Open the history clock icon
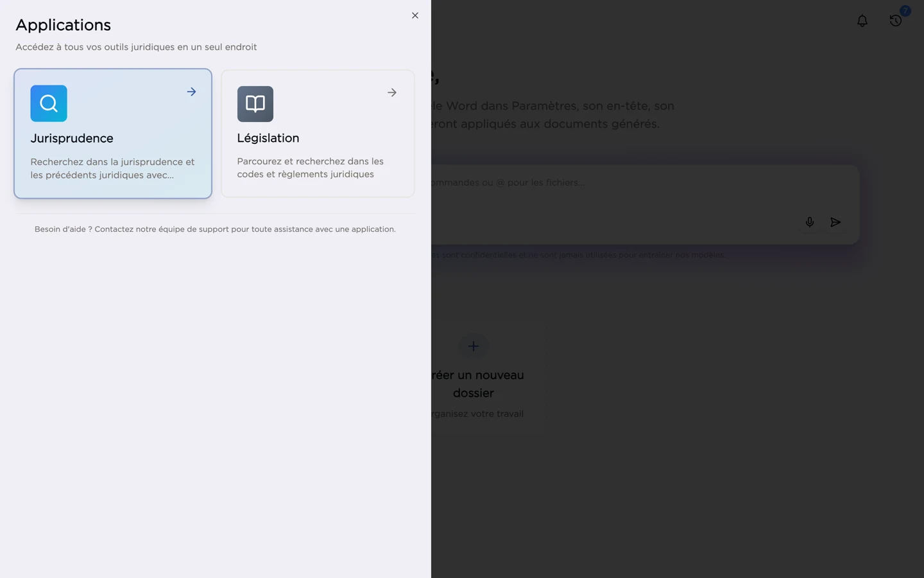 tap(896, 21)
